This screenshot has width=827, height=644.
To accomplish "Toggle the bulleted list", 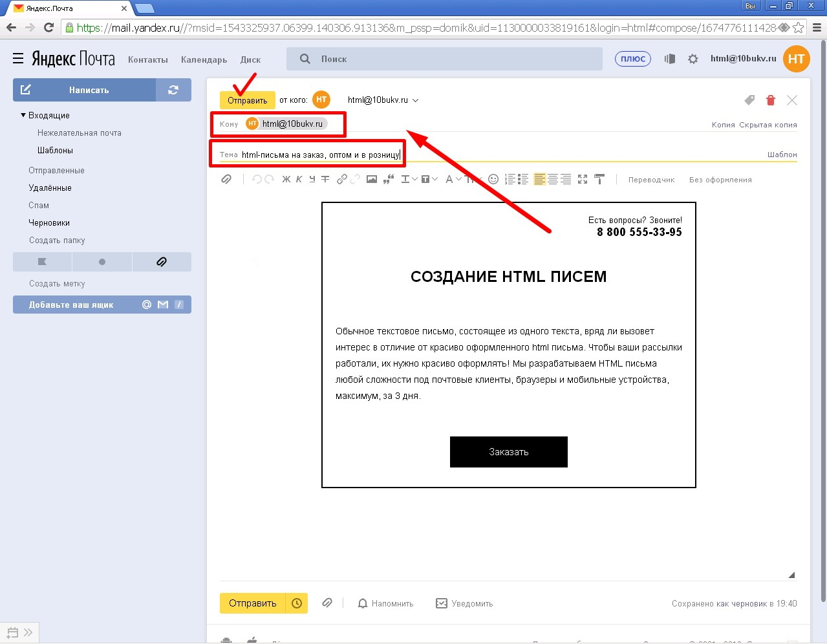I will 523,179.
